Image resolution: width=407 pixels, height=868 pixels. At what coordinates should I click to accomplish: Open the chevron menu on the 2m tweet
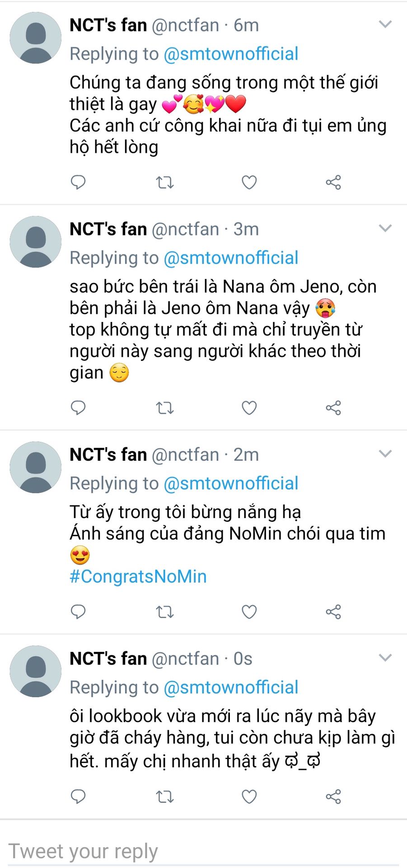[x=385, y=454]
